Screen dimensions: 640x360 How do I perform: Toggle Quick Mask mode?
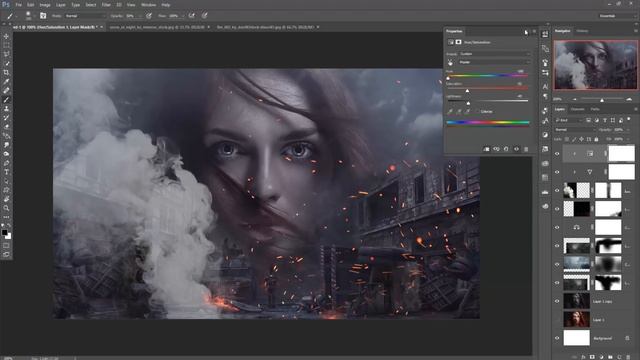(6, 246)
